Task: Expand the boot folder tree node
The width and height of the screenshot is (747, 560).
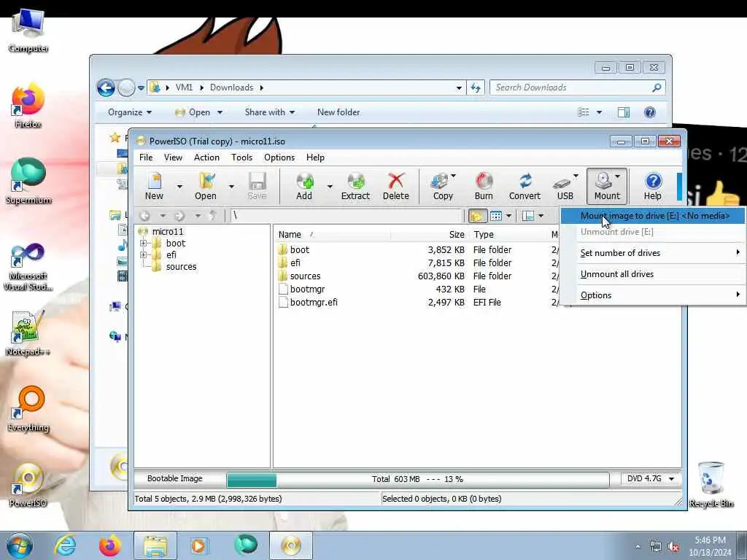Action: 144,244
